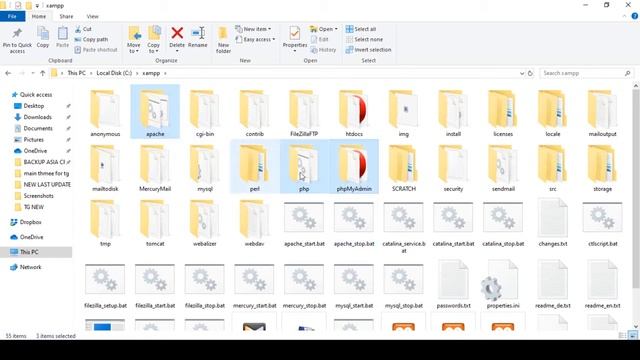The height and width of the screenshot is (360, 640).
Task: Click Select all in the ribbon
Action: tap(361, 29)
